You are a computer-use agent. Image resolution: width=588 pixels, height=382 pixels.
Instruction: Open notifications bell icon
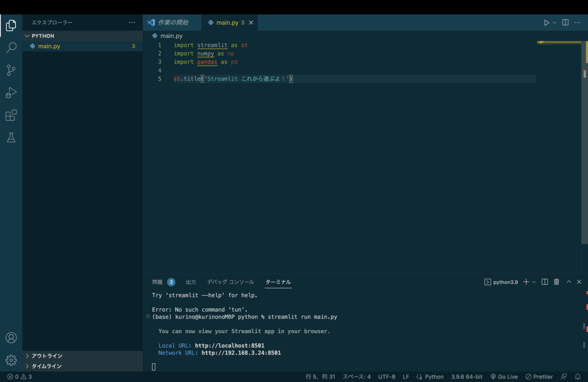point(578,377)
